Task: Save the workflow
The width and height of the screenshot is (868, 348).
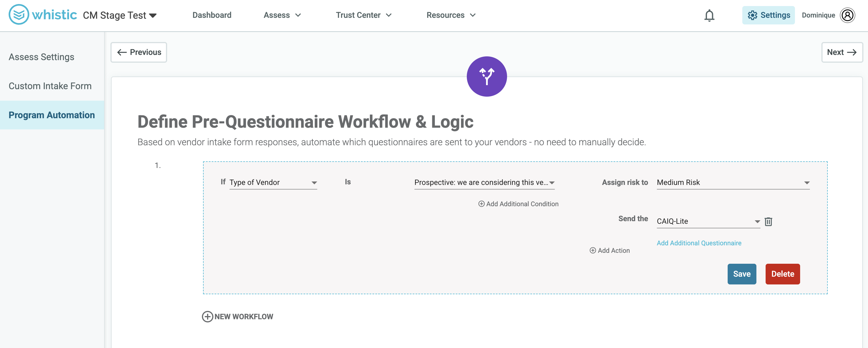Action: [x=742, y=274]
